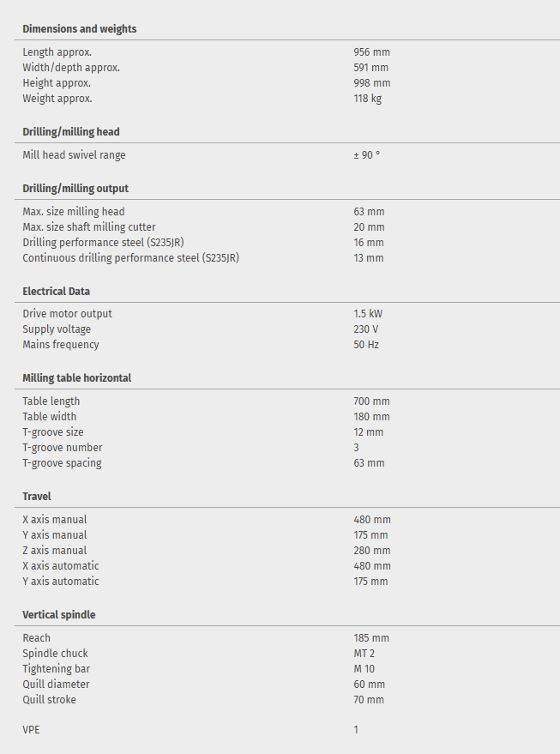Select the "Drilling/milling head" section heading
The image size is (560, 754).
pos(71,132)
